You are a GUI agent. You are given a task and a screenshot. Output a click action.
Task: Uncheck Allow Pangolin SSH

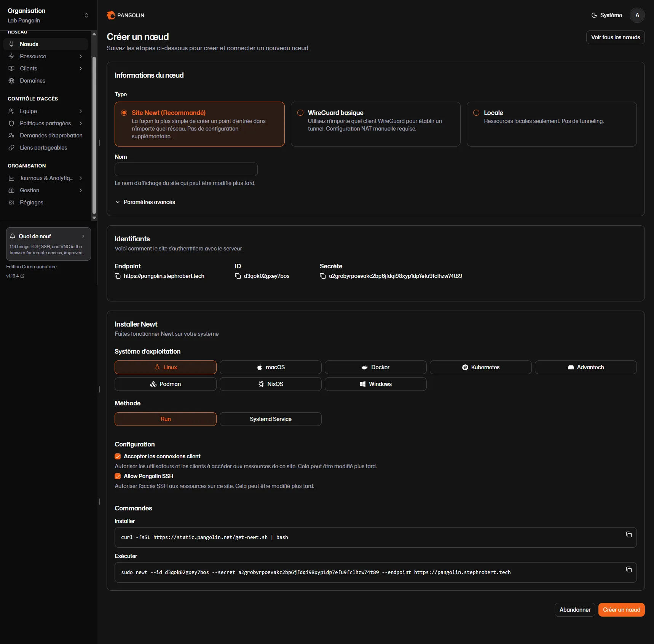click(x=118, y=476)
